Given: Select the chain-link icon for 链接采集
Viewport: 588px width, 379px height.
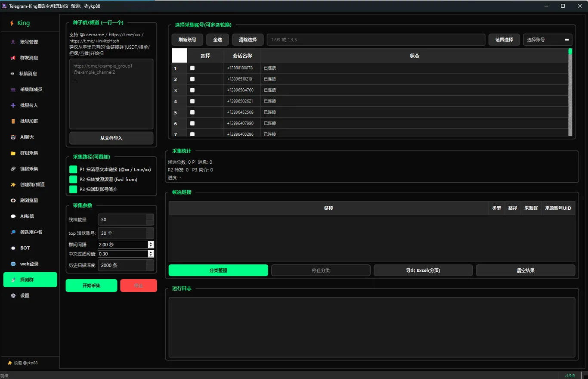Looking at the screenshot, I should [13, 169].
